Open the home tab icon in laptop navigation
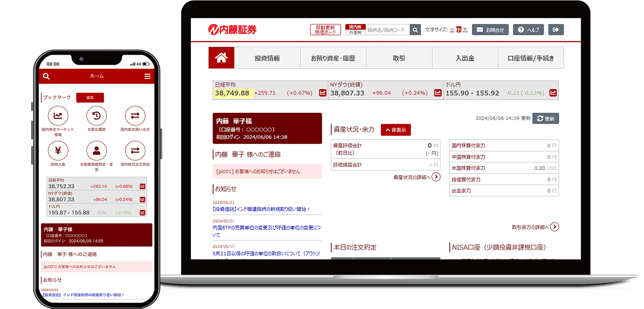 [x=221, y=58]
